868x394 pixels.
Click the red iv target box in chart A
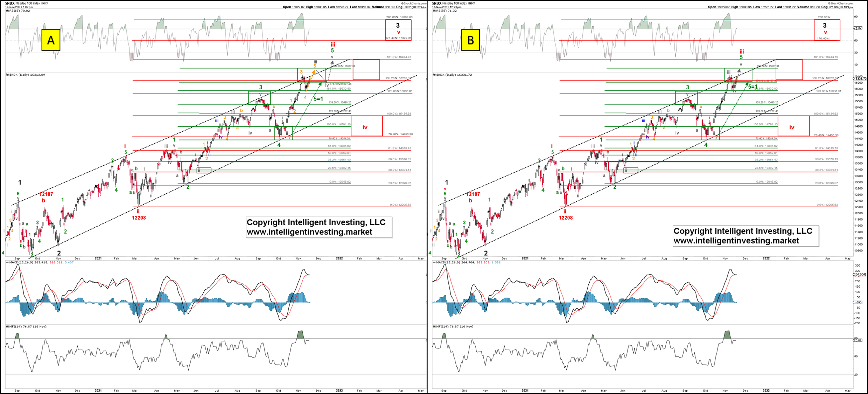(x=367, y=126)
